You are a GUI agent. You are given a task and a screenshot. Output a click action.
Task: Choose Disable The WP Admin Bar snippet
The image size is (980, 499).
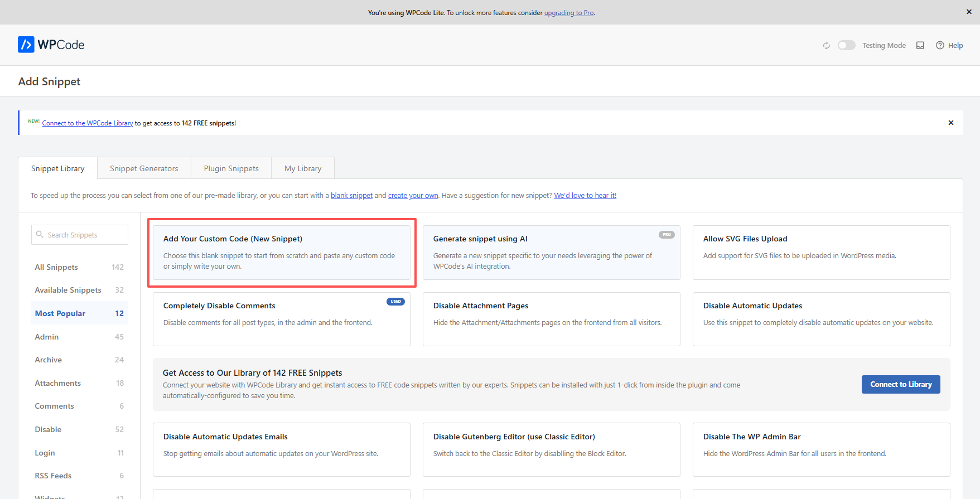pyautogui.click(x=822, y=449)
